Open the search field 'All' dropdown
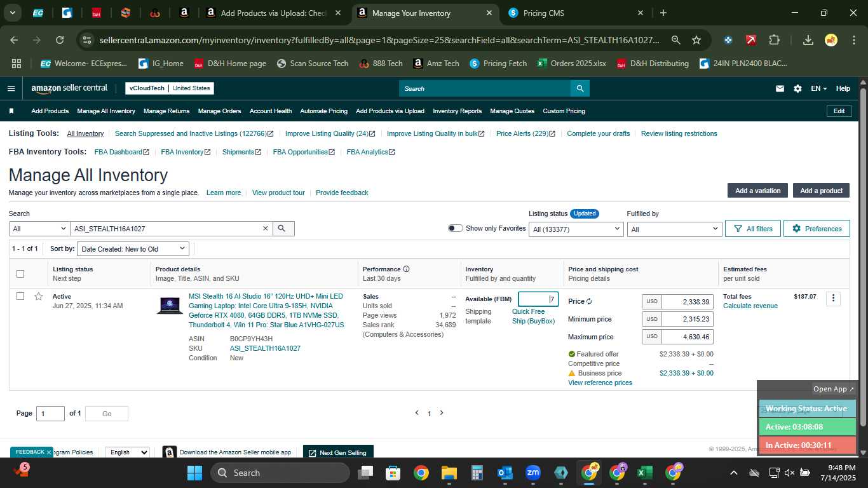868x488 pixels. click(39, 229)
